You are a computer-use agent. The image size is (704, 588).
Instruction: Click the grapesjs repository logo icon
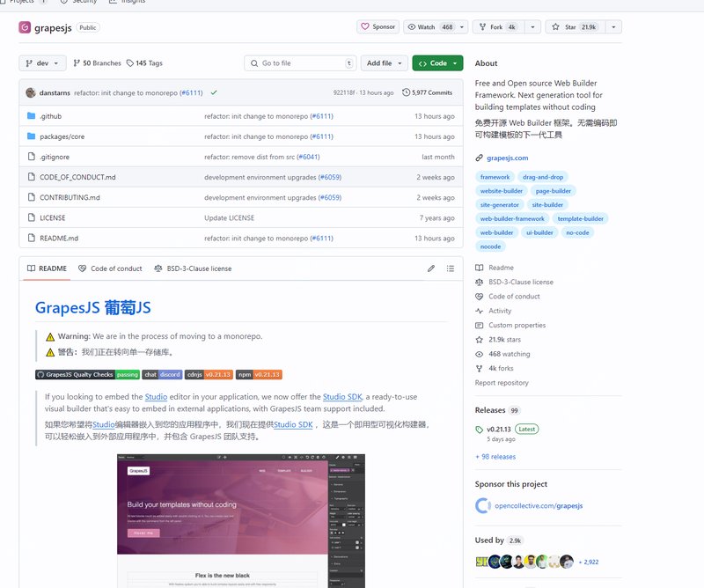26,27
